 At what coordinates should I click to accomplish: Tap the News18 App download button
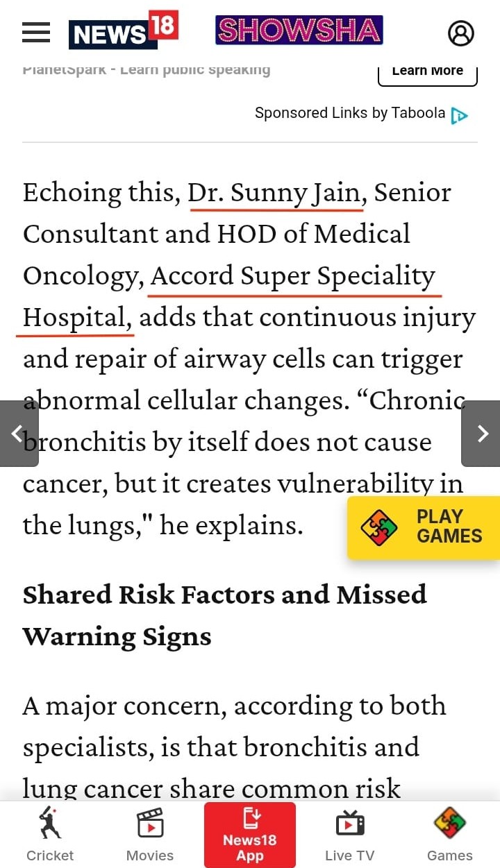[x=250, y=835]
